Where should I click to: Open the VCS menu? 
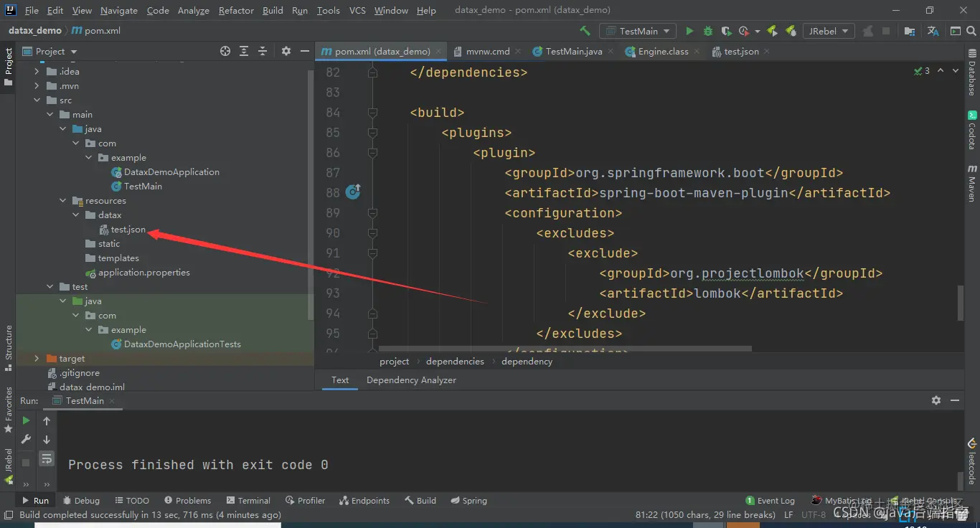tap(357, 10)
